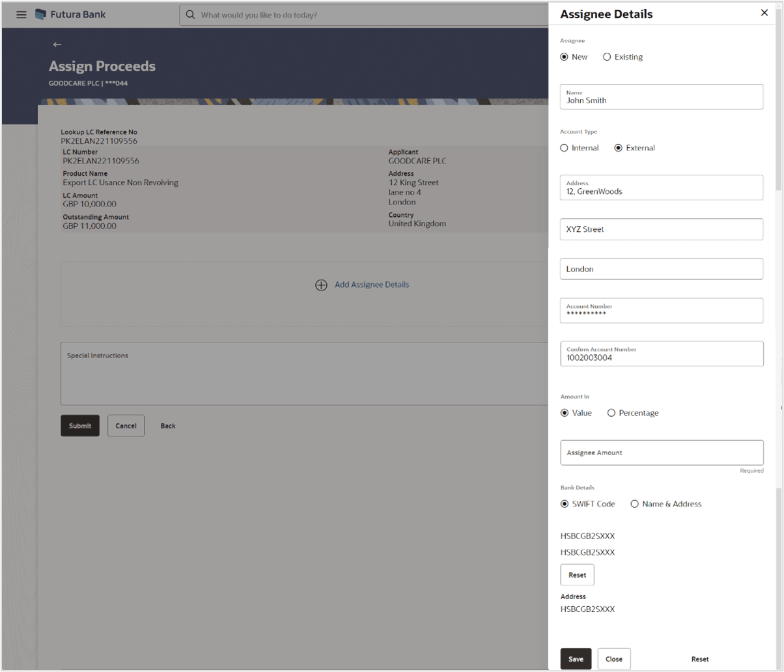Reset the SWIFT code entry
Image resolution: width=784 pixels, height=672 pixels.
click(577, 574)
